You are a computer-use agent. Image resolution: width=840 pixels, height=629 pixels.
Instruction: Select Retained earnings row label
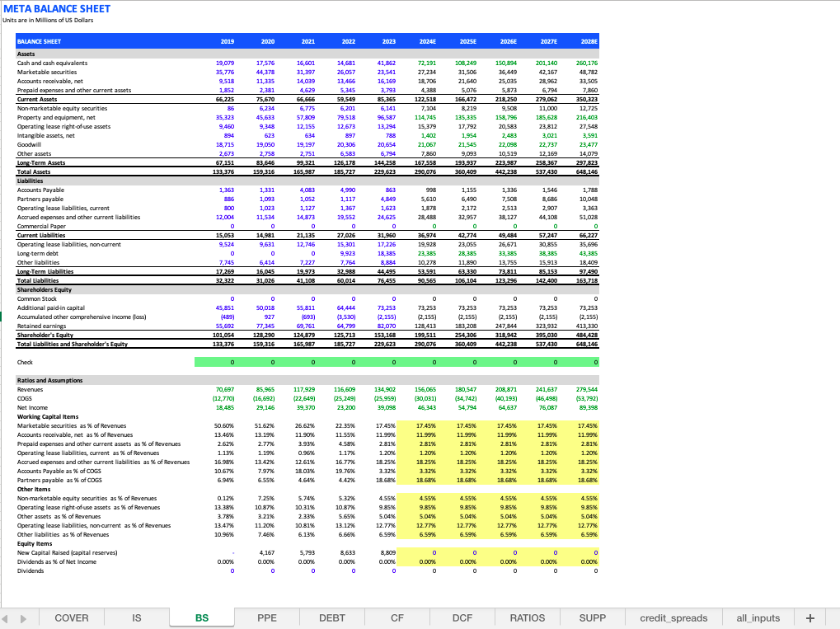click(x=42, y=326)
